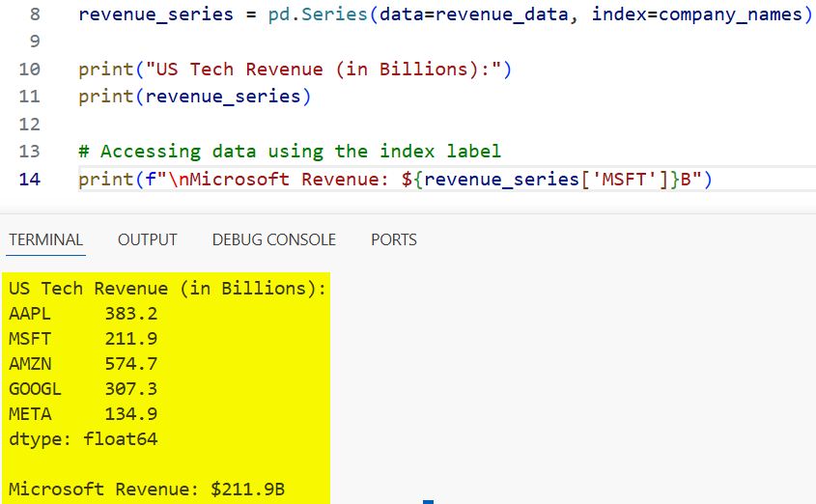This screenshot has height=504, width=816.
Task: Switch to the PORTS tab
Action: pyautogui.click(x=394, y=239)
